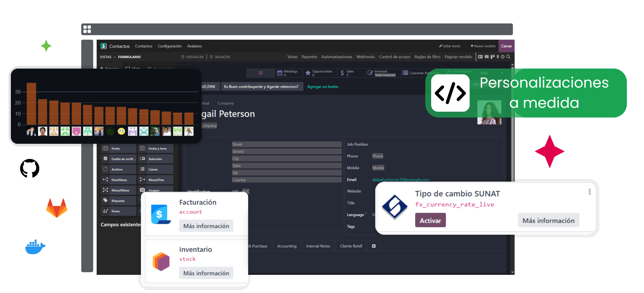Screen dimensions: 644x293
Task: Open the Configuración menu
Action: [x=169, y=46]
